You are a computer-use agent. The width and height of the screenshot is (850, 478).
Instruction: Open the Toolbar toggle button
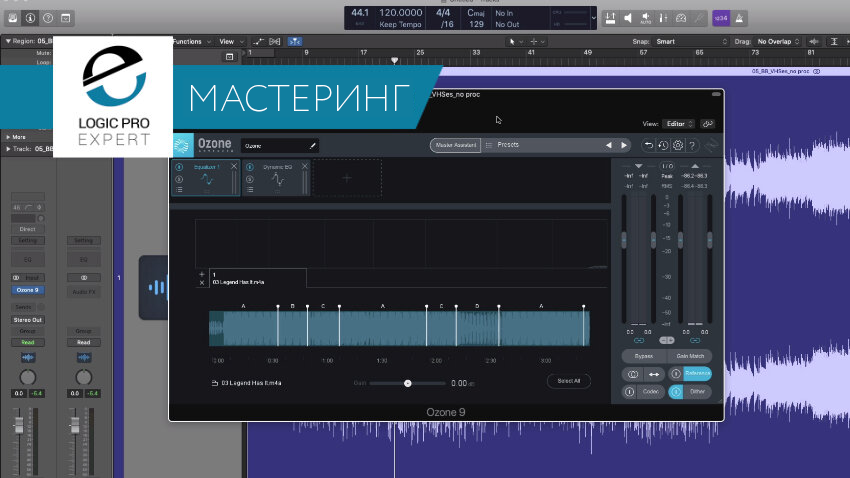pos(66,18)
